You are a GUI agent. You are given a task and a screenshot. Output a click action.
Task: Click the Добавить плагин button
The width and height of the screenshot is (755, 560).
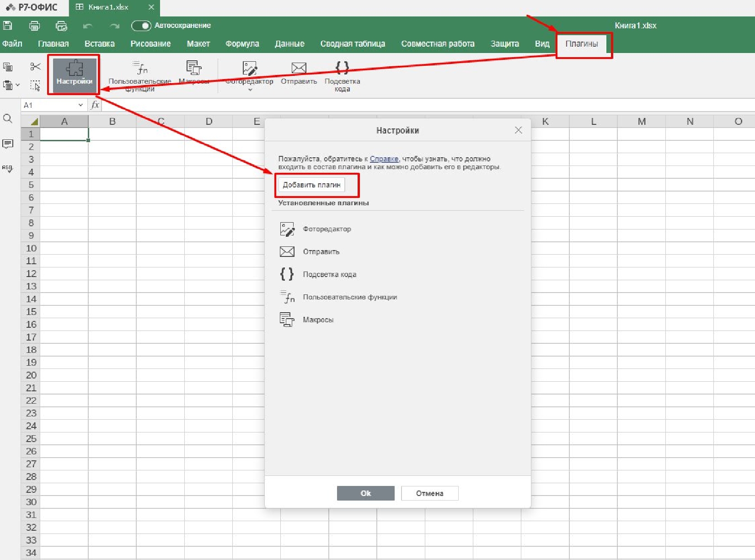311,185
